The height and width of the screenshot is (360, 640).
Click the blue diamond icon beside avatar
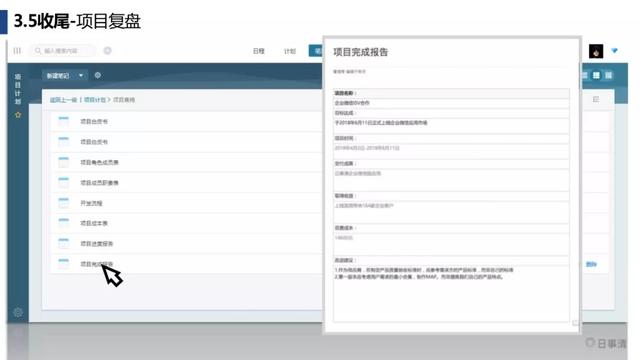[614, 51]
